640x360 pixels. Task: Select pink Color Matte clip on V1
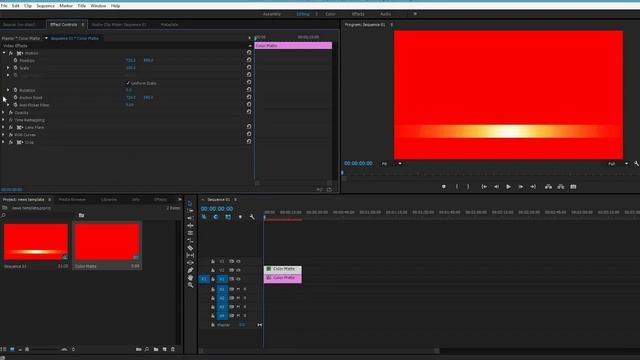tap(283, 278)
